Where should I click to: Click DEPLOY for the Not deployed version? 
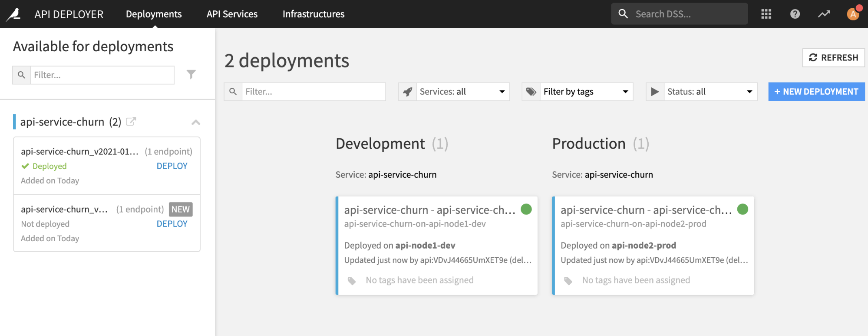tap(172, 224)
